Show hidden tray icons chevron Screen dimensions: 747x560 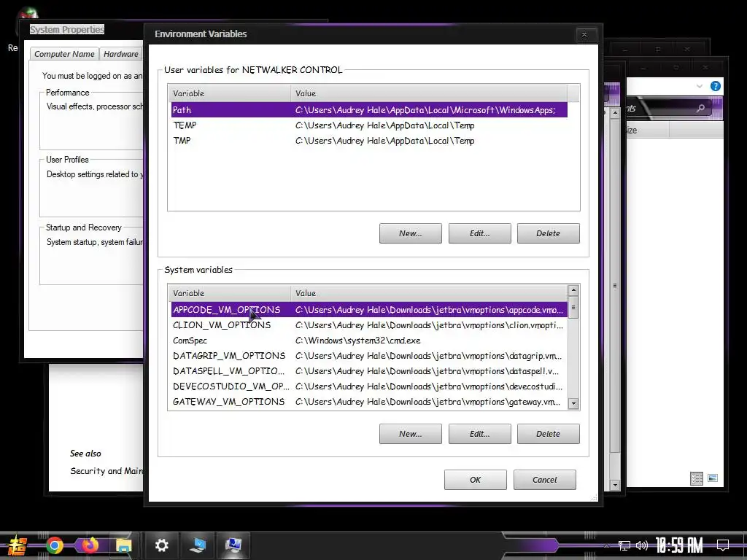tap(606, 545)
